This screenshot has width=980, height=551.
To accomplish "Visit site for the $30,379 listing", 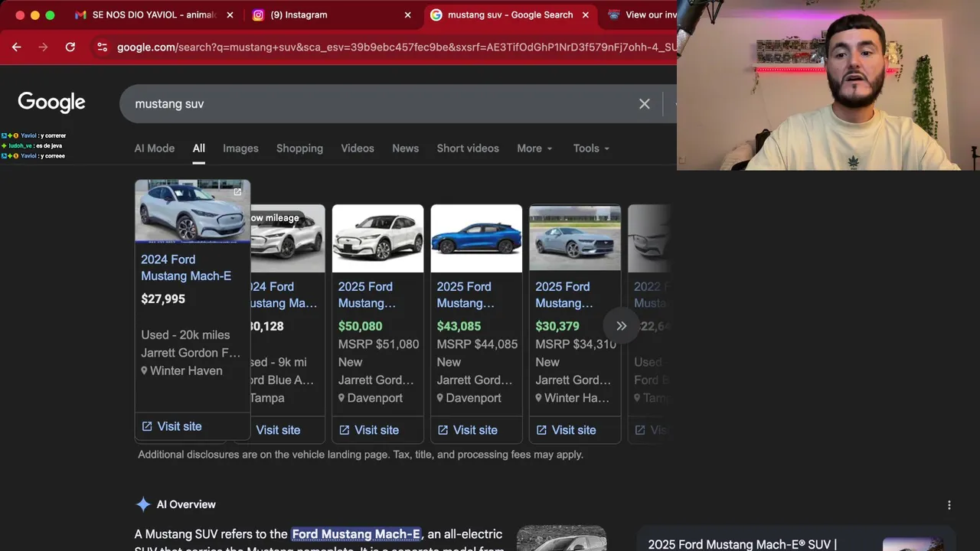I will pos(566,430).
